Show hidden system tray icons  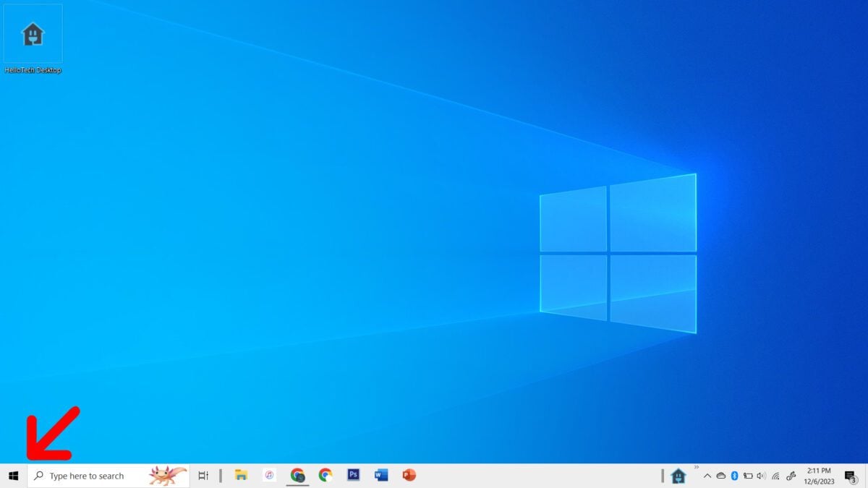point(707,476)
